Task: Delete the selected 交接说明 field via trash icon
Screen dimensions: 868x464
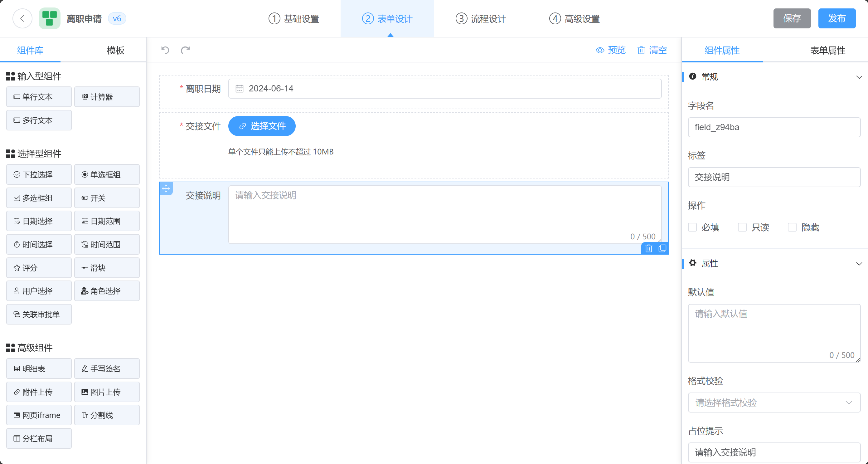Action: (648, 248)
